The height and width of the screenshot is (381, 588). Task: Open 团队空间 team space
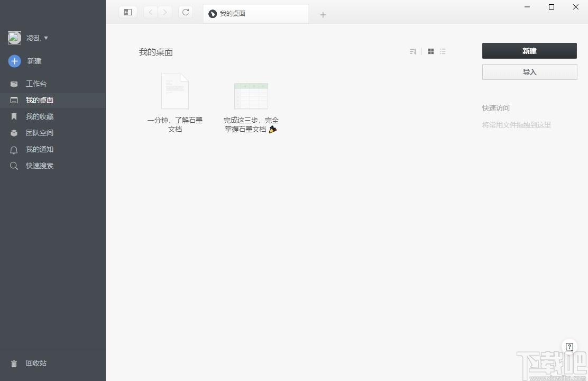click(x=39, y=133)
